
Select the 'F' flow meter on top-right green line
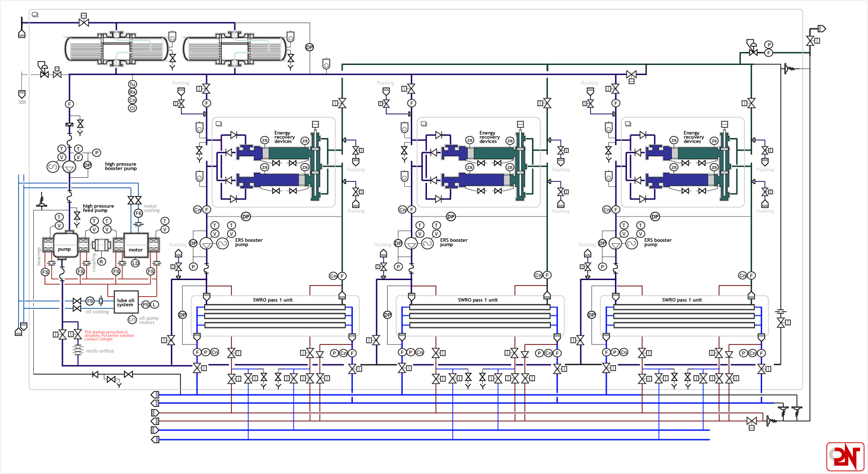769,52
